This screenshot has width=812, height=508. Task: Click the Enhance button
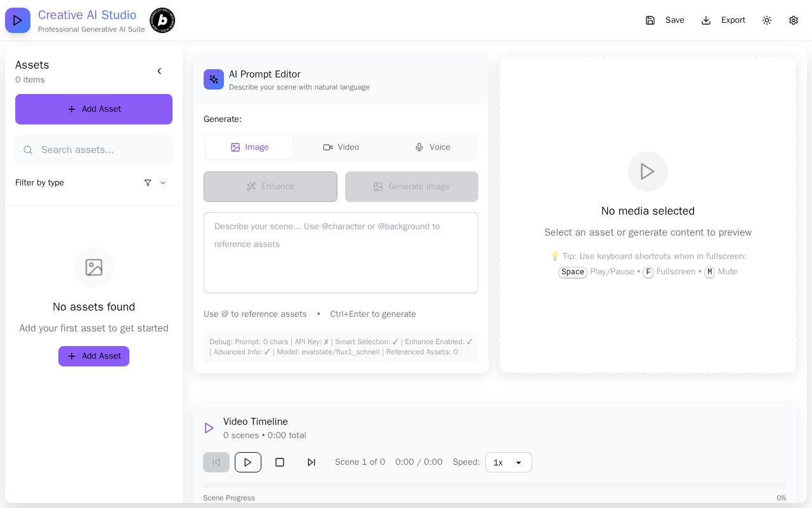pos(270,187)
